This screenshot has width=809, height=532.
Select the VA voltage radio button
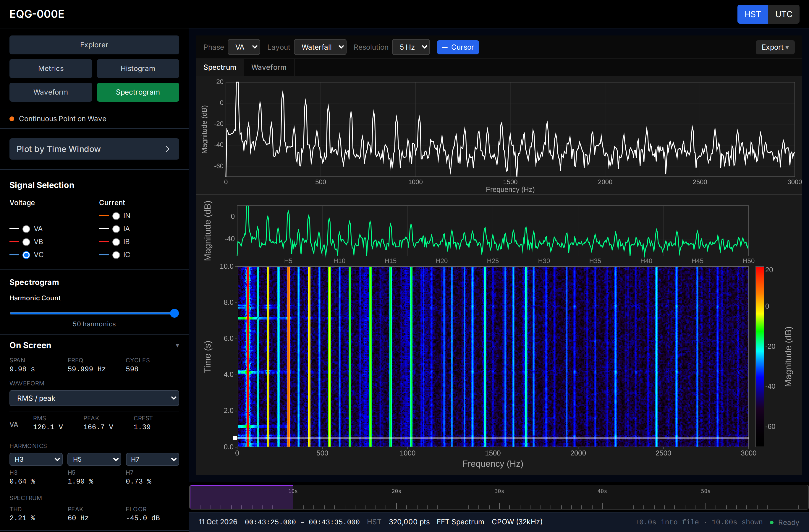(x=26, y=229)
